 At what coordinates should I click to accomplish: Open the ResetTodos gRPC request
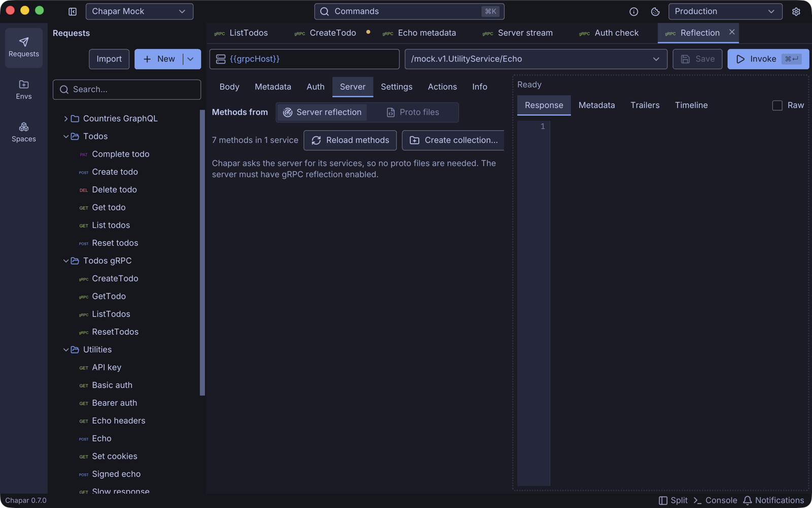[115, 332]
